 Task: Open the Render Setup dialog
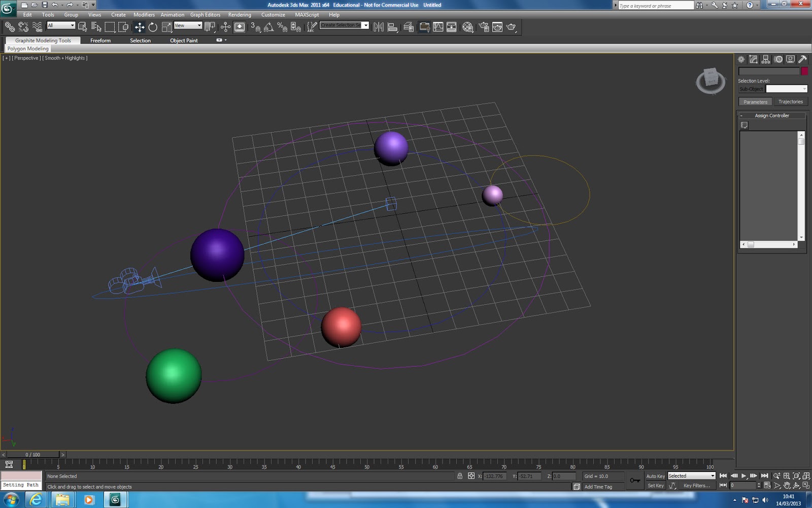(x=485, y=27)
